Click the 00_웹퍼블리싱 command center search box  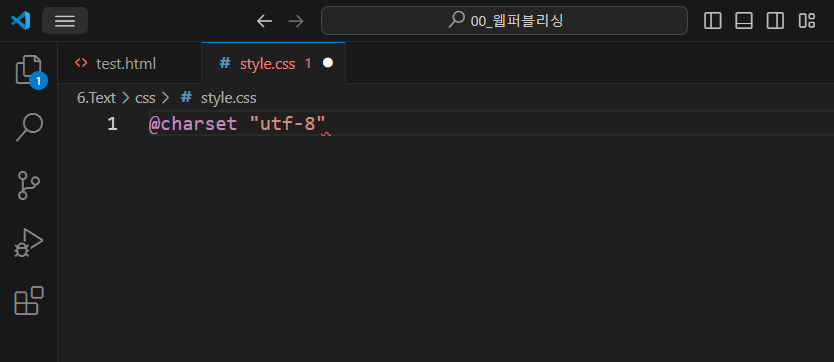(x=504, y=21)
